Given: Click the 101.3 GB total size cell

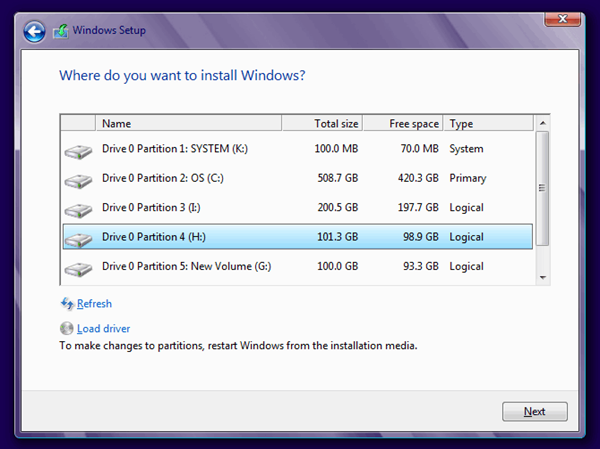Looking at the screenshot, I should click(338, 237).
